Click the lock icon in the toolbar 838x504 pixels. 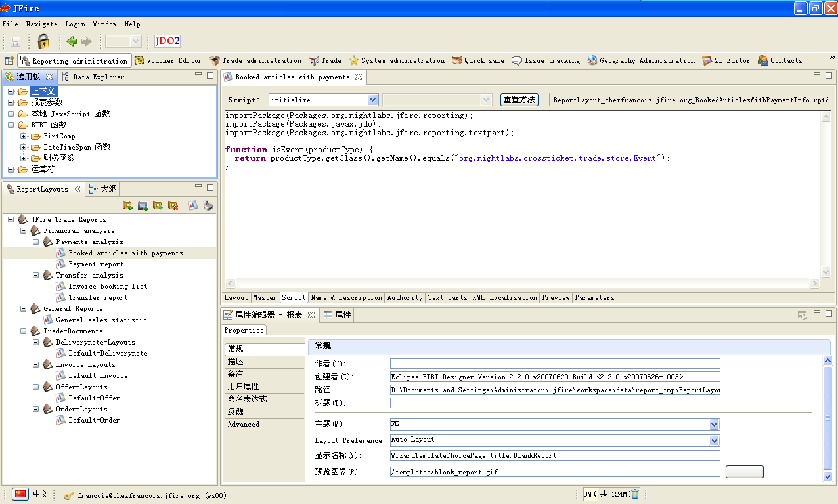point(43,41)
